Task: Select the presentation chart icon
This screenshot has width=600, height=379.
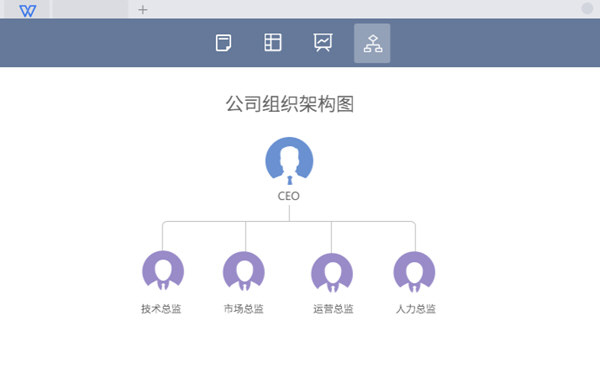Action: pyautogui.click(x=323, y=42)
